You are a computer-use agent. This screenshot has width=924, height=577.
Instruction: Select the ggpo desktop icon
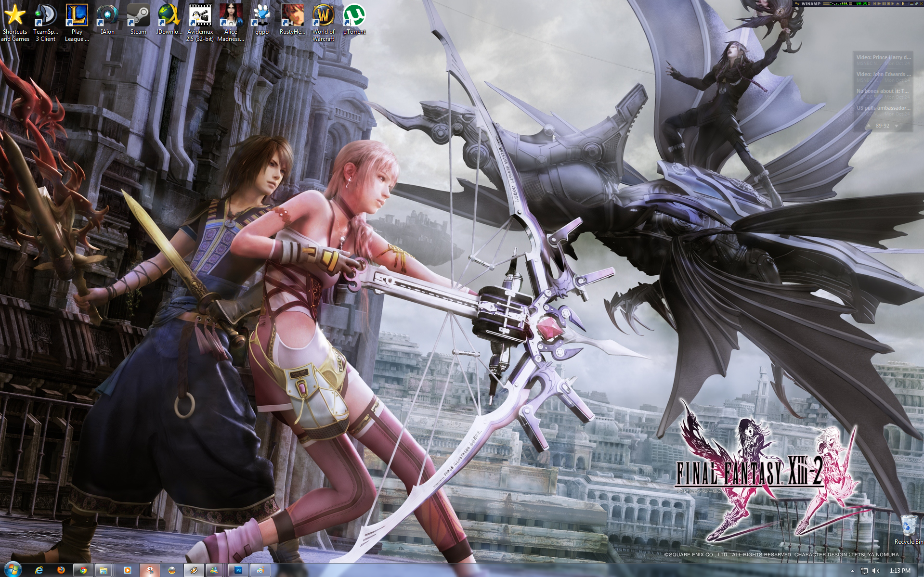click(x=261, y=19)
